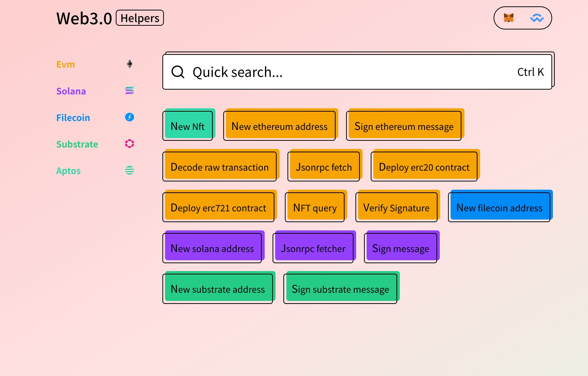Open Sign substrate message tool

340,289
